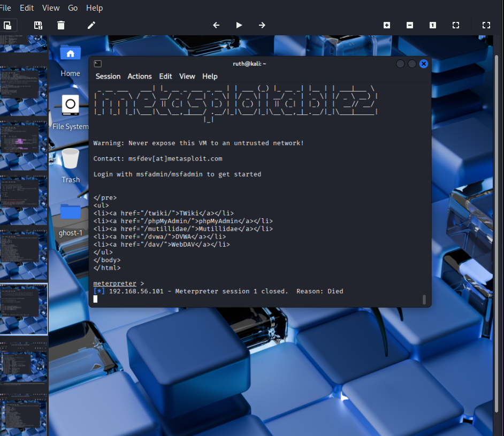This screenshot has width=504, height=436.
Task: Click the zoom out icon
Action: [x=409, y=25]
